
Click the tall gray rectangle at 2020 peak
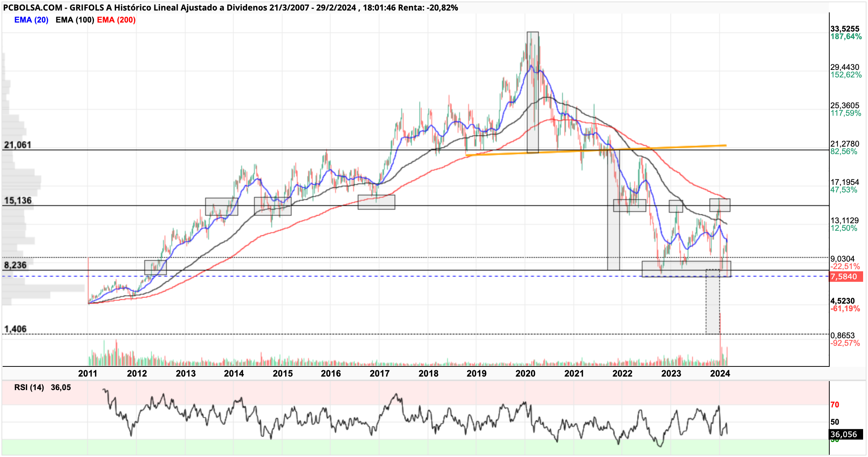(533, 92)
